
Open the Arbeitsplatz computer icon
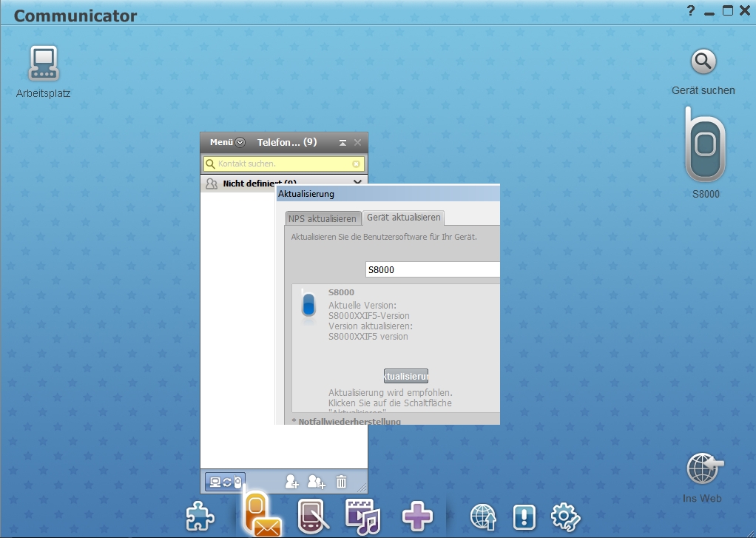click(x=44, y=63)
